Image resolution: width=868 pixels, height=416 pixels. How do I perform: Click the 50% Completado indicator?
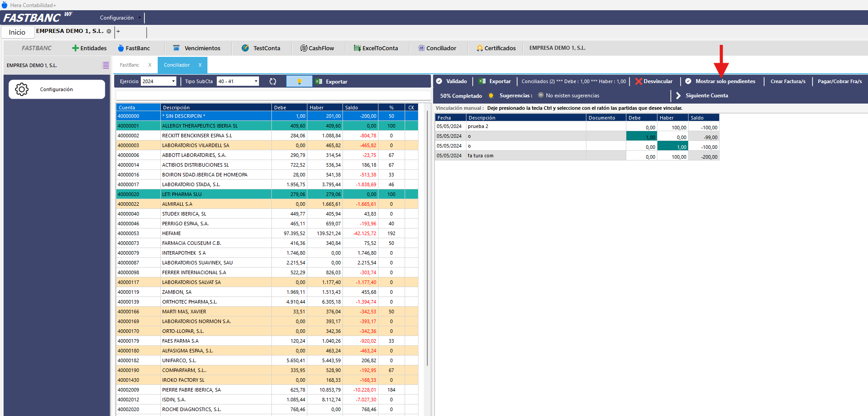(461, 96)
